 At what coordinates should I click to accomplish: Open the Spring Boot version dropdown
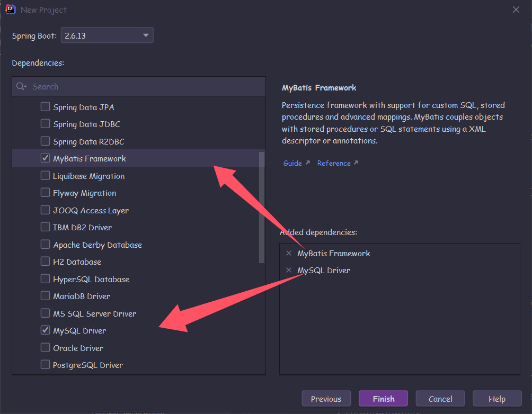[x=108, y=35]
